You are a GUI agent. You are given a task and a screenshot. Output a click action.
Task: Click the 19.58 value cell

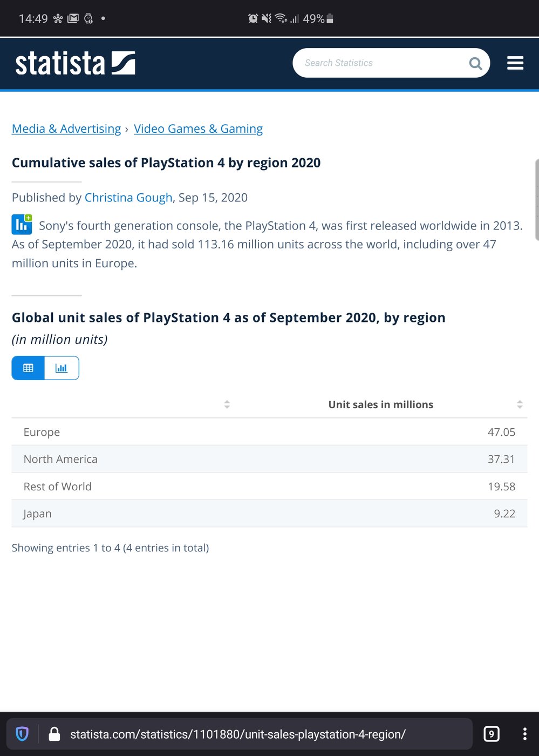coord(501,487)
